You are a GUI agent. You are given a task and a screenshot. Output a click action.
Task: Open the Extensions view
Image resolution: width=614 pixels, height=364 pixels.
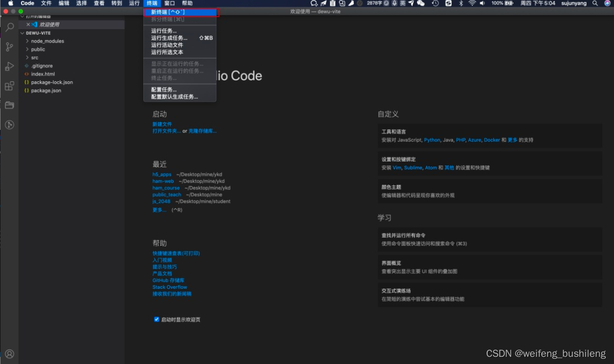pos(9,86)
